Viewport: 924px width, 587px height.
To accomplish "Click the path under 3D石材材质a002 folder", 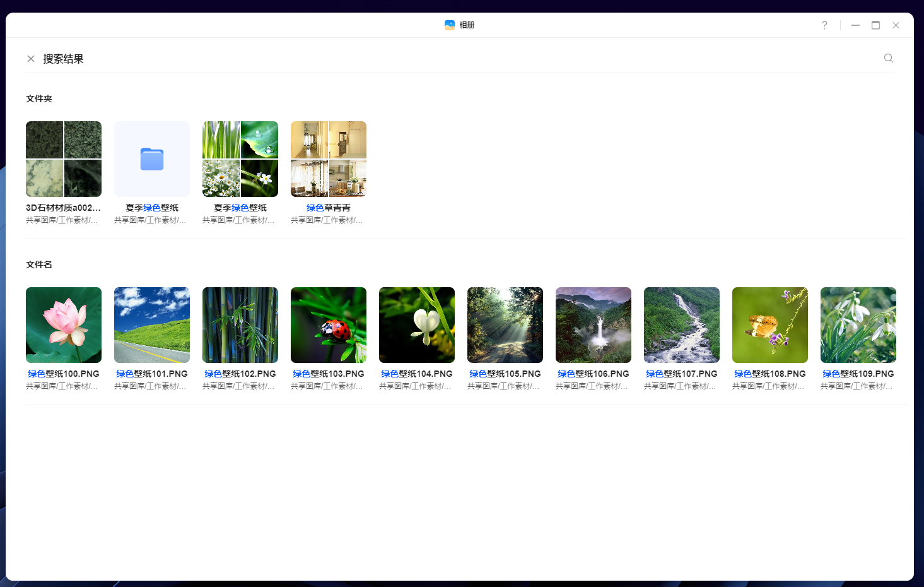I will [x=62, y=220].
